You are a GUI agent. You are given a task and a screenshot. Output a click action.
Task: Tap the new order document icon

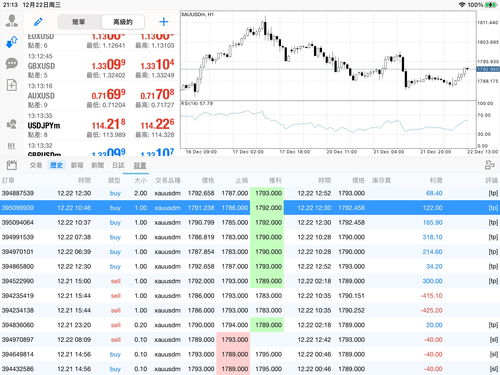pos(12,85)
